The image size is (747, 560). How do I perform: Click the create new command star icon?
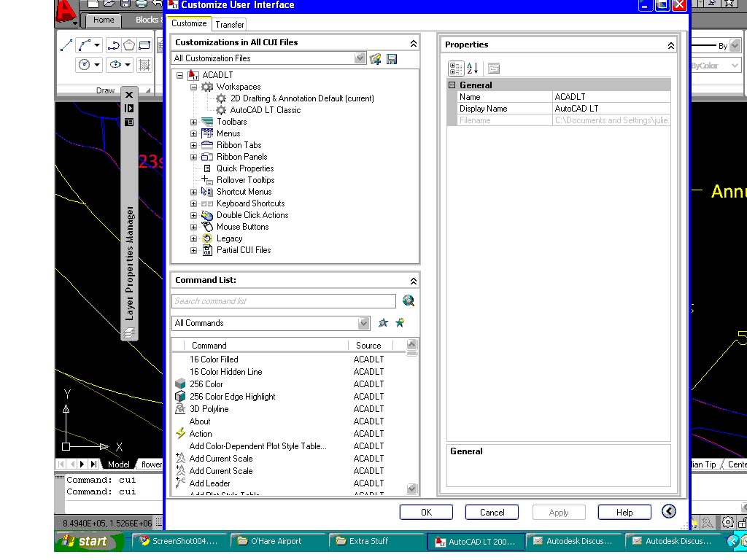coord(400,323)
